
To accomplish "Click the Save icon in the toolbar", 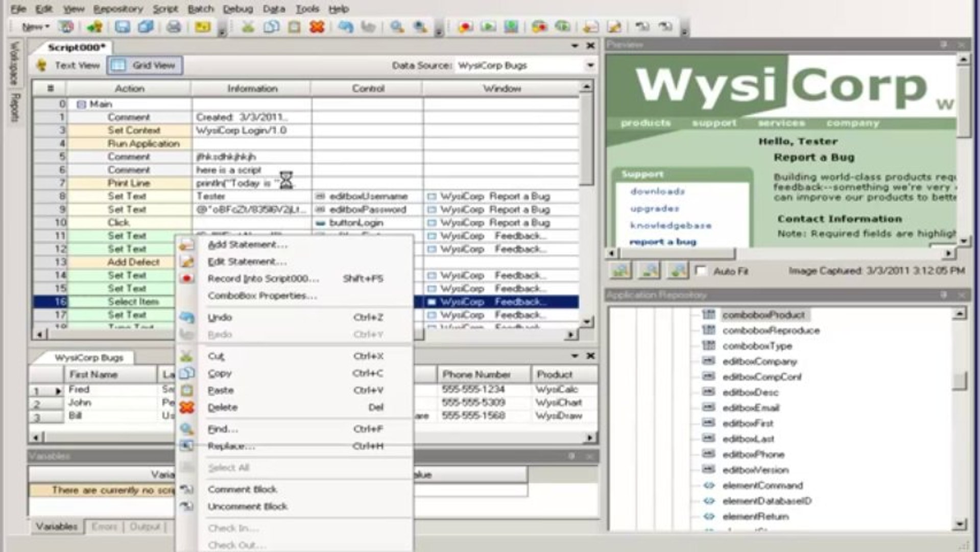I will (x=122, y=27).
